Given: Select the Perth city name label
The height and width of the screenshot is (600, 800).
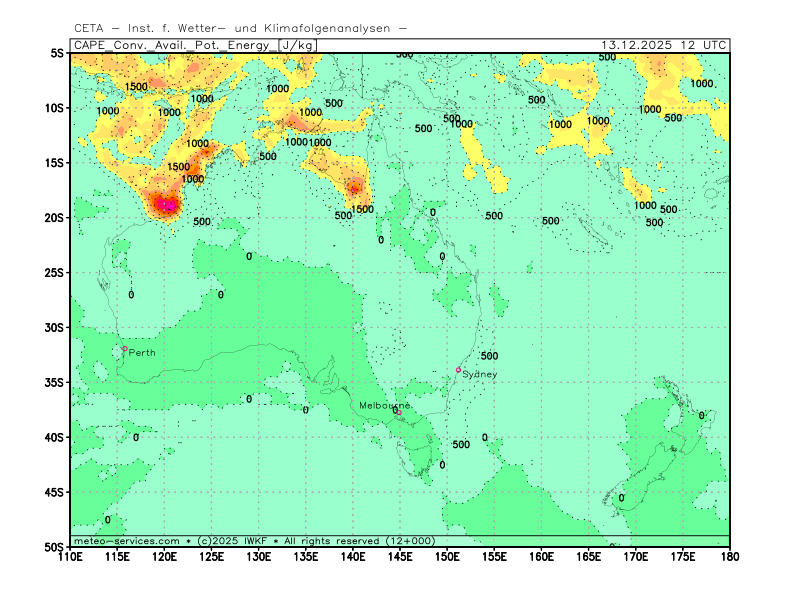Looking at the screenshot, I should point(142,353).
